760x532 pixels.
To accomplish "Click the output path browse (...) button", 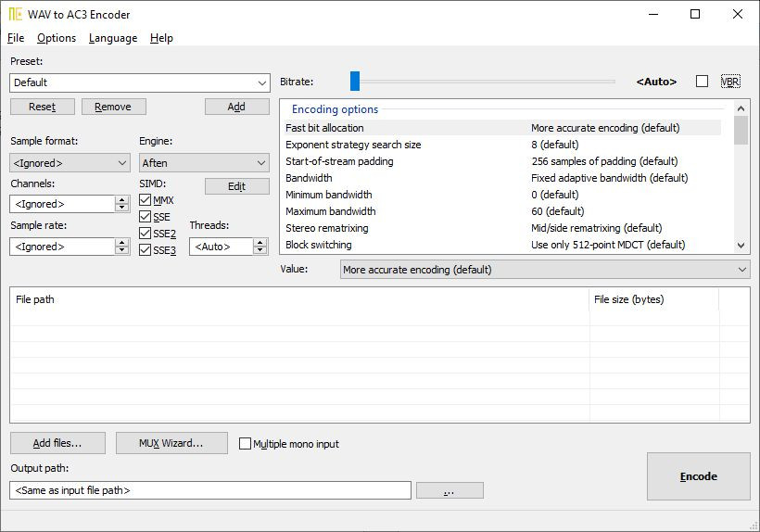I will 450,490.
